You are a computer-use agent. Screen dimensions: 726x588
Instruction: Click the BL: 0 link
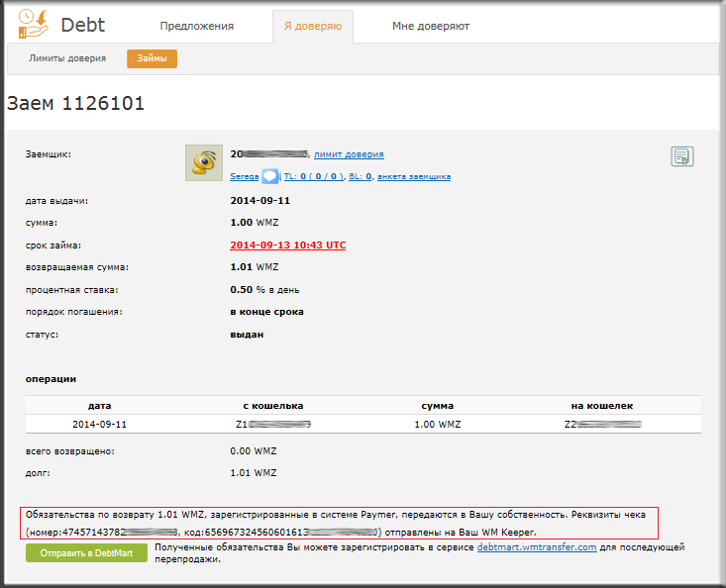click(360, 176)
